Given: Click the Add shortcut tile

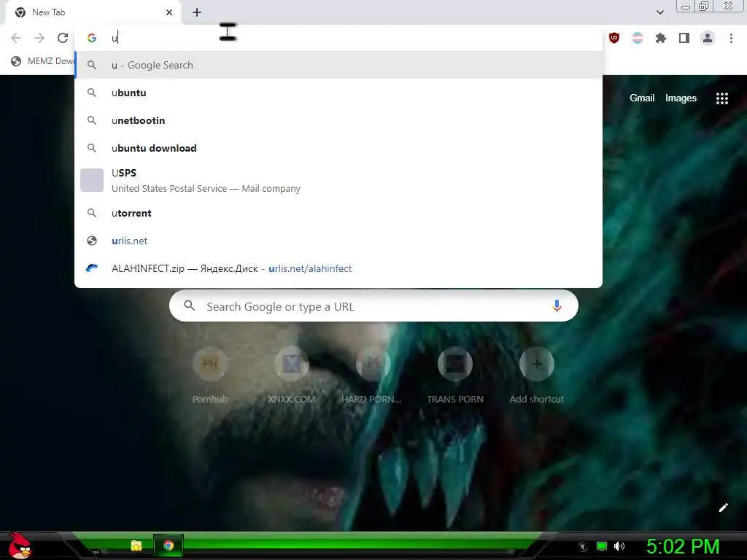Looking at the screenshot, I should coord(536,376).
